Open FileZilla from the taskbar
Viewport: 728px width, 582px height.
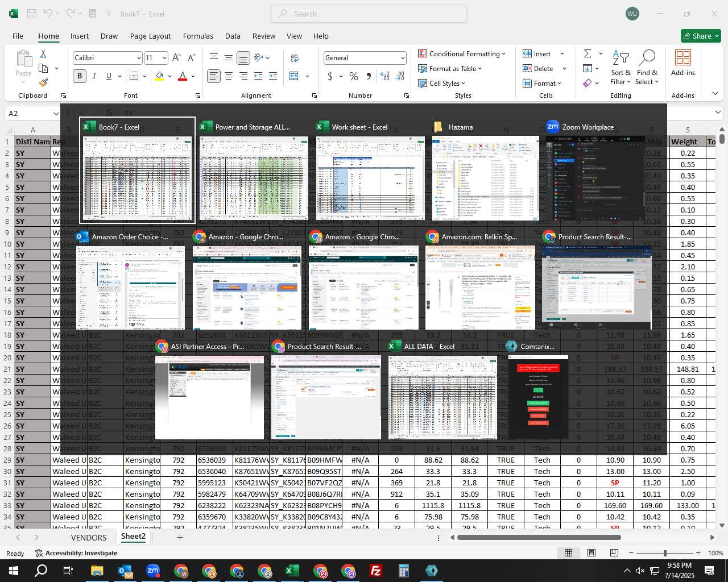[x=376, y=571]
